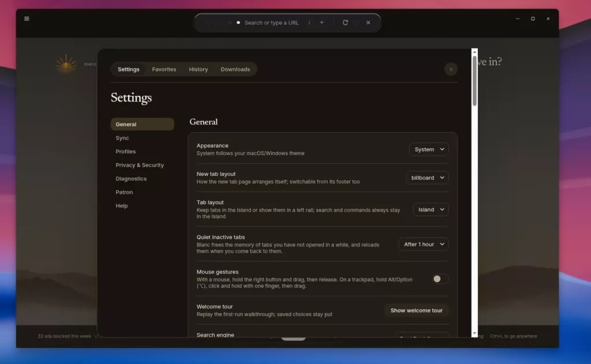The width and height of the screenshot is (591, 364).
Task: Switch to the Settings tab
Action: pos(129,69)
